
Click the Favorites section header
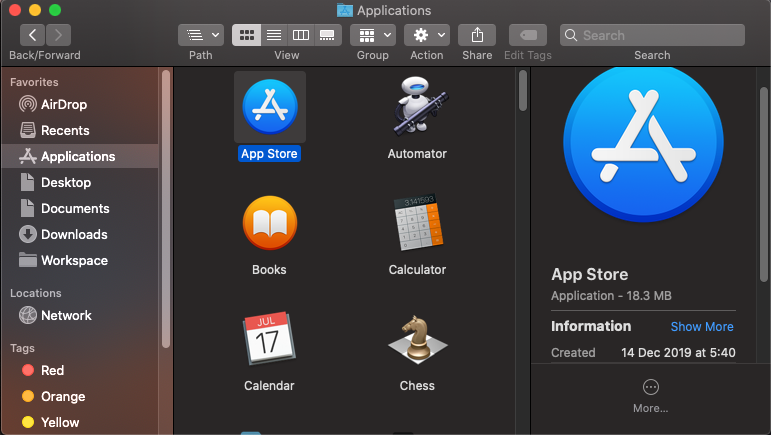click(34, 82)
